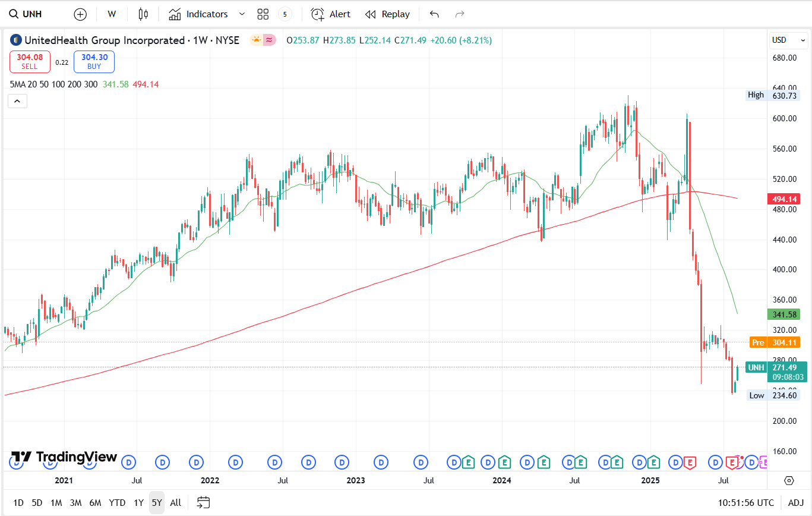The width and height of the screenshot is (812, 516).
Task: Switch to the 1D time range
Action: point(18,503)
